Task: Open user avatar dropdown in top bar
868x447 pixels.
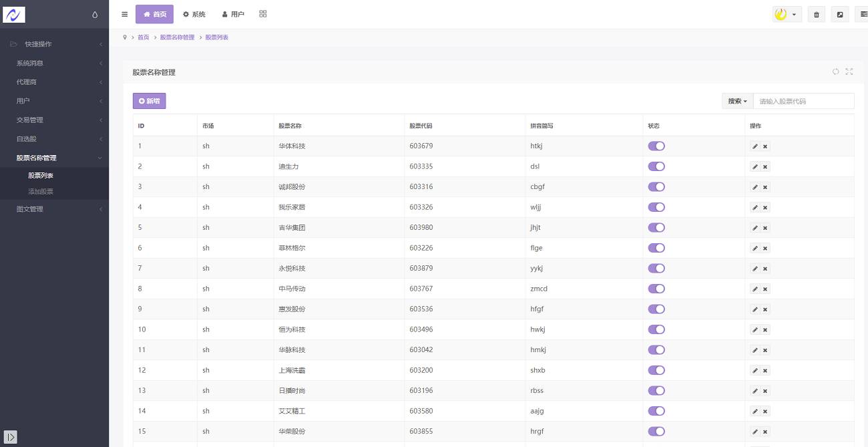Action: (787, 15)
